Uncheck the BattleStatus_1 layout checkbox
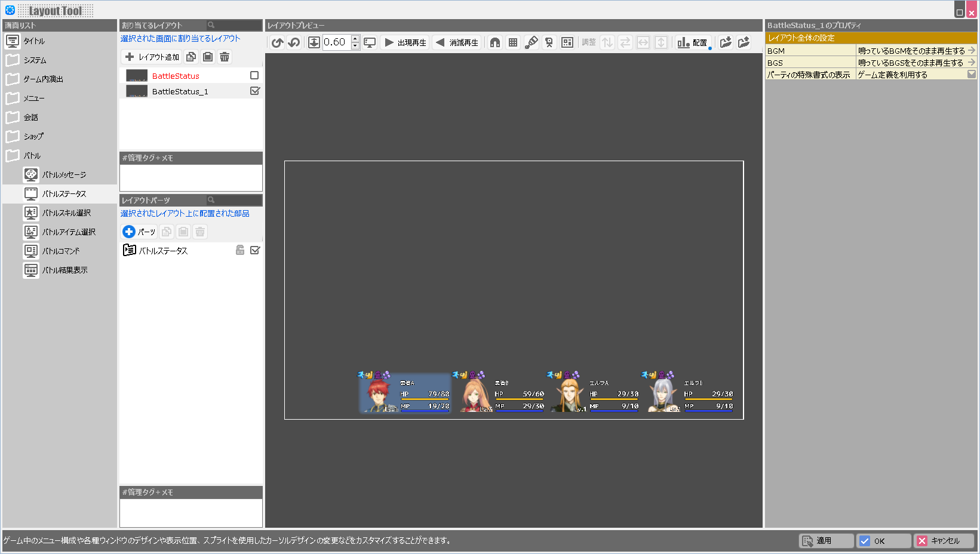This screenshot has height=554, width=980. [255, 91]
